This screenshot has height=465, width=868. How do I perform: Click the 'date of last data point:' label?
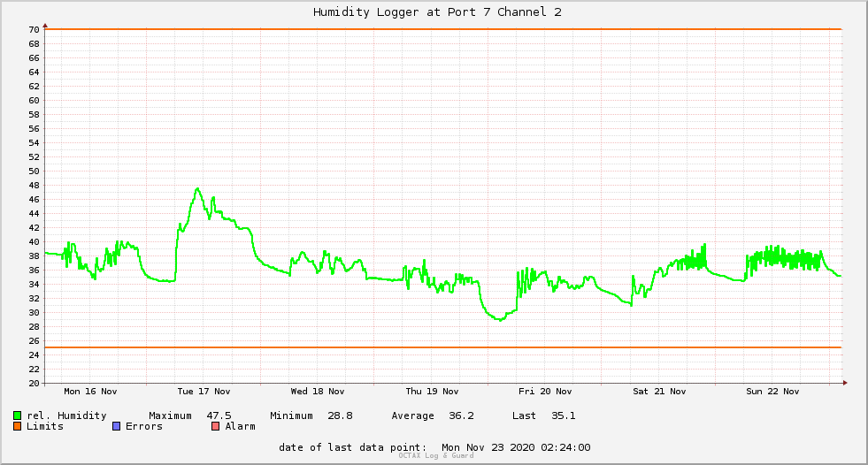[353, 447]
